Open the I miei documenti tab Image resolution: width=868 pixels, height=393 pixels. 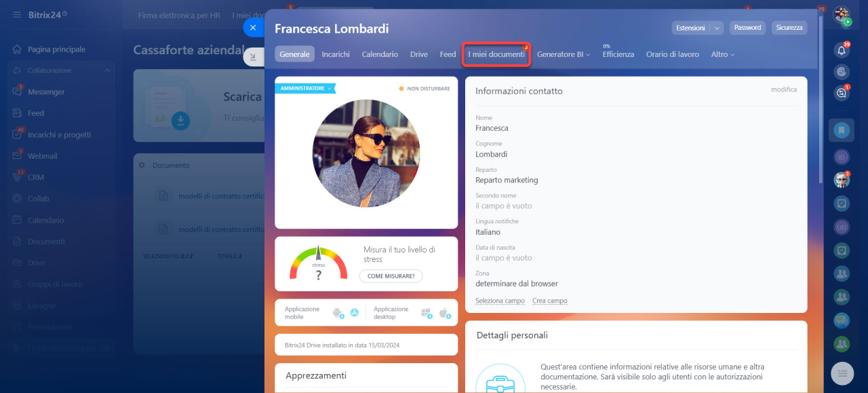point(496,54)
